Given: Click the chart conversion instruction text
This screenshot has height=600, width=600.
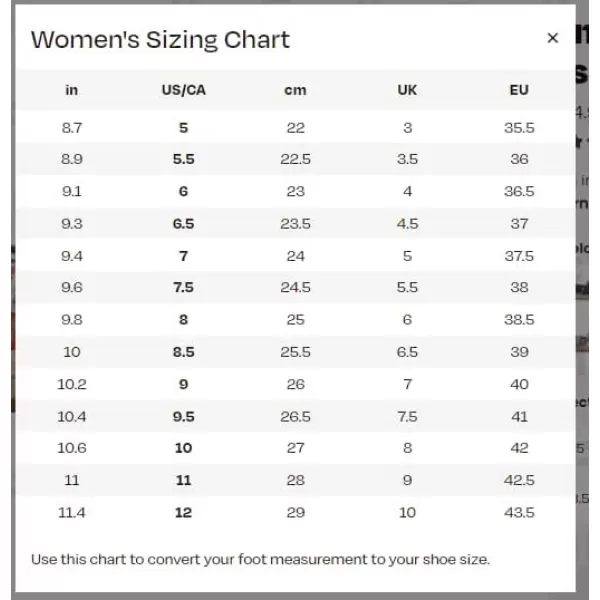Looking at the screenshot, I should point(261,559).
